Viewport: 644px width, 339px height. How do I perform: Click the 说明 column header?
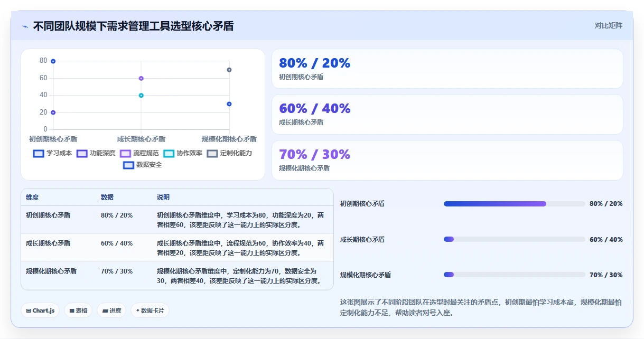[163, 197]
